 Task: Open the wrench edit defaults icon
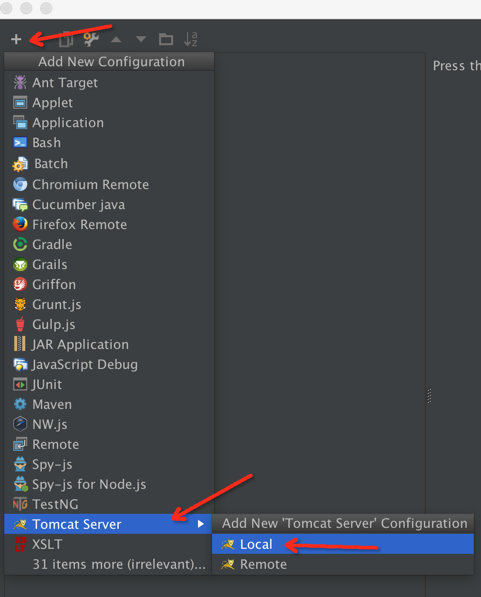tap(91, 39)
